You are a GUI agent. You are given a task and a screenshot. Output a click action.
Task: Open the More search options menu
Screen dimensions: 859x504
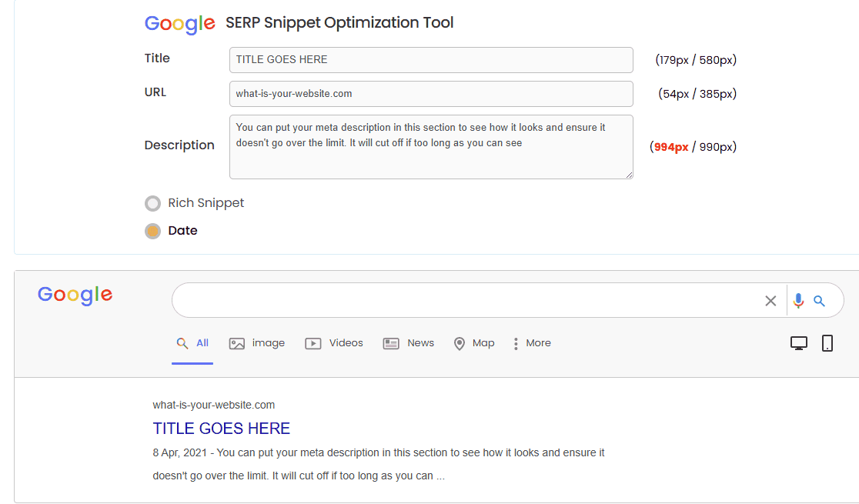click(538, 343)
